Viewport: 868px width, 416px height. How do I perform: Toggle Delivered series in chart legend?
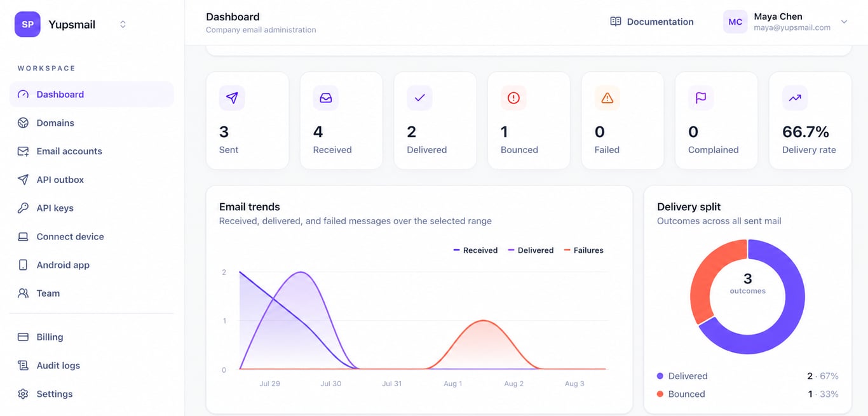click(x=531, y=250)
